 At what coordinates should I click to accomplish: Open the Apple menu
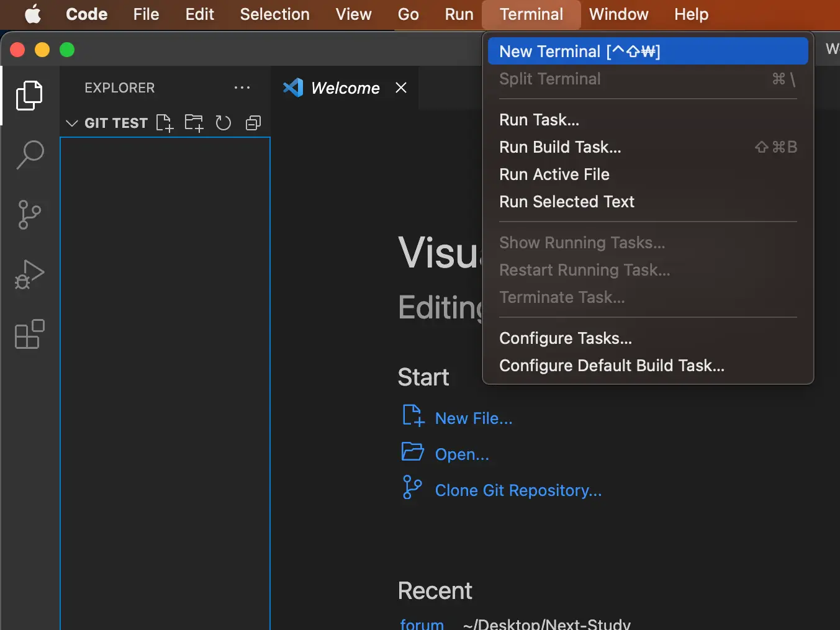33,14
